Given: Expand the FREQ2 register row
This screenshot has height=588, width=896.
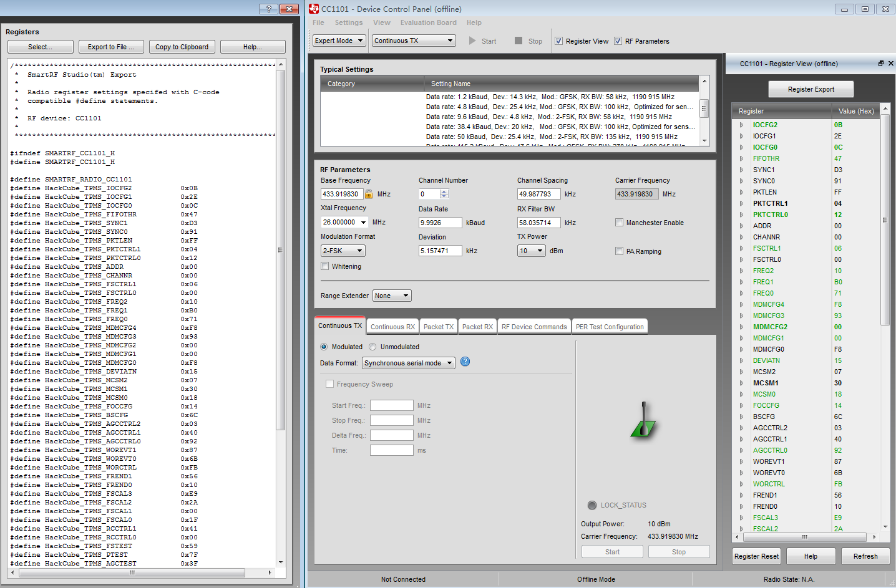Looking at the screenshot, I should coord(741,271).
